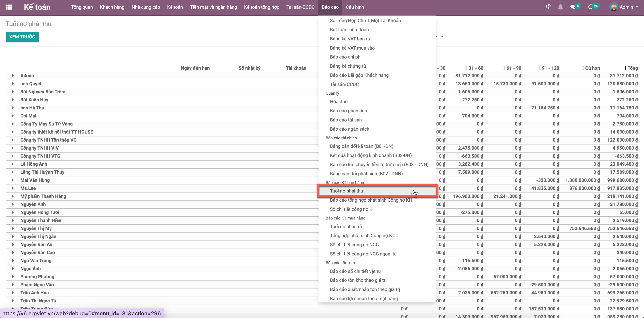644x318 pixels.
Task: Open the notification bell icon
Action: [x=560, y=7]
